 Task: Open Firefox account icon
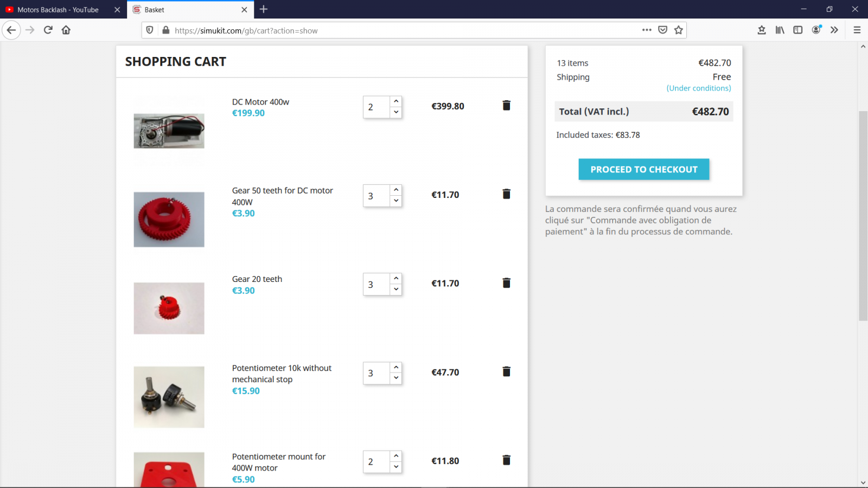[x=816, y=30]
